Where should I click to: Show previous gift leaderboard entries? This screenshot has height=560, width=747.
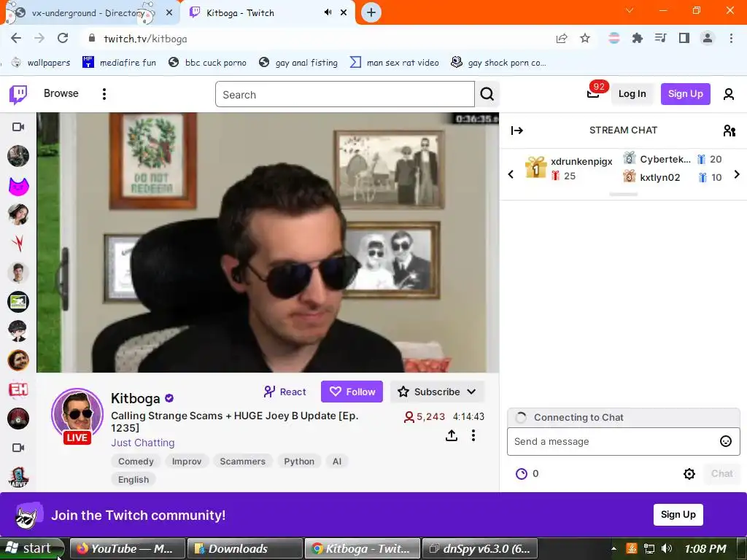[511, 174]
